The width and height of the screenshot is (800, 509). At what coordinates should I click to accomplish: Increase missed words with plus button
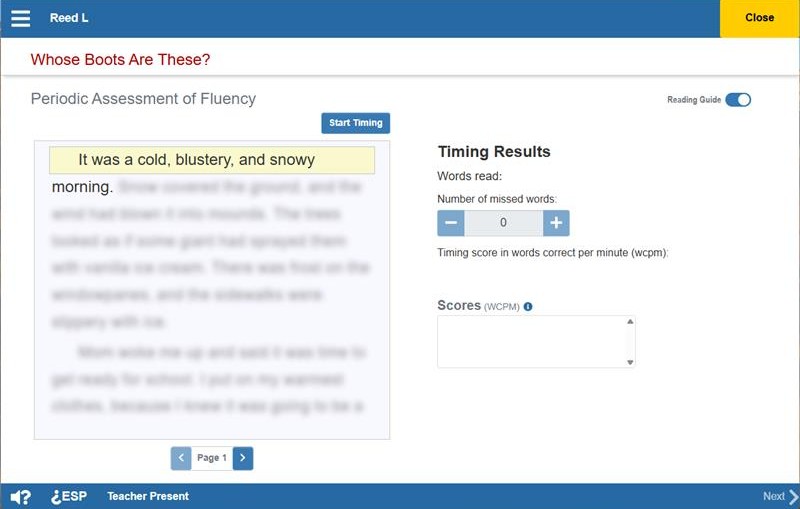[556, 223]
